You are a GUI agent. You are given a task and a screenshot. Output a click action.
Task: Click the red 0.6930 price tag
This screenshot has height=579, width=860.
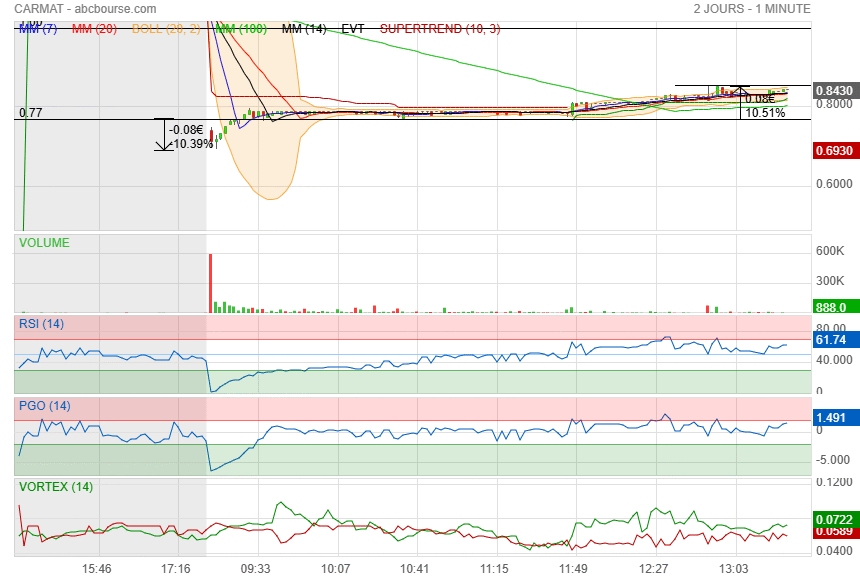point(834,150)
